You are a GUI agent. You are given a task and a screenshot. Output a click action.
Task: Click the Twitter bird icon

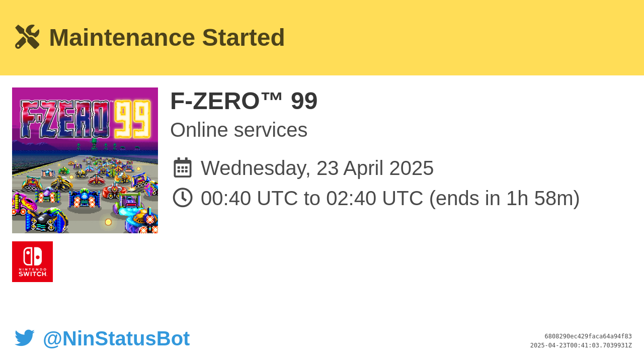click(25, 338)
